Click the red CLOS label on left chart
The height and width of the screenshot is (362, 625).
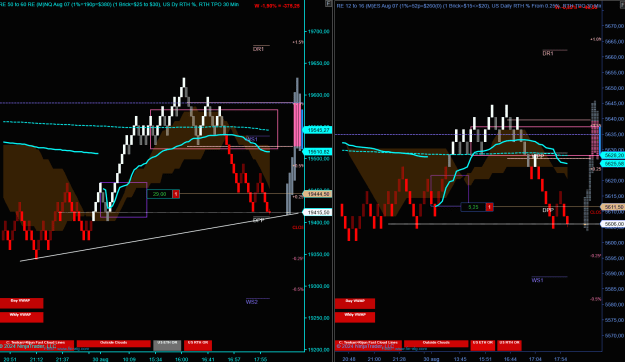click(x=297, y=228)
